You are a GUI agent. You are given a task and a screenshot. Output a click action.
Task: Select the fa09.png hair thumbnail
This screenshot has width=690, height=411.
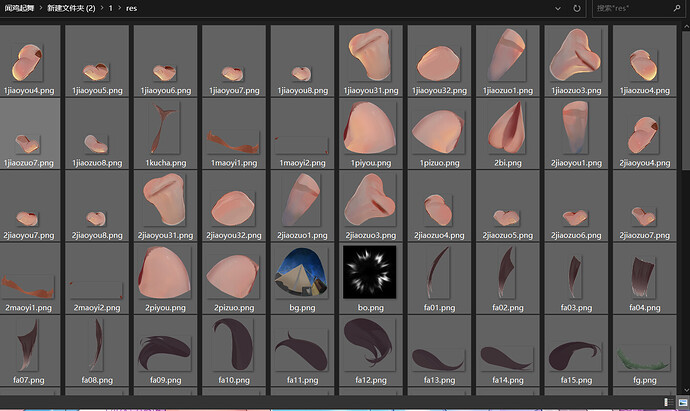pyautogui.click(x=165, y=343)
